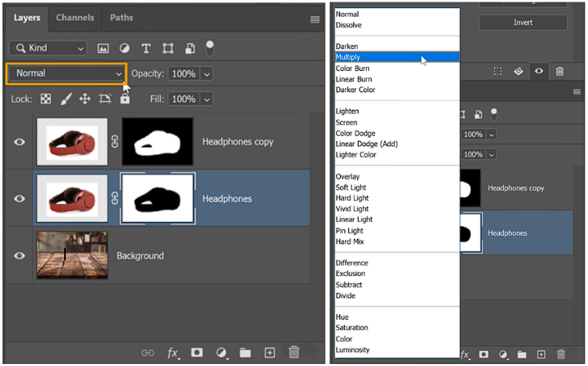Create adjustment layer icon in left panel
The height and width of the screenshot is (366, 588).
pyautogui.click(x=221, y=353)
